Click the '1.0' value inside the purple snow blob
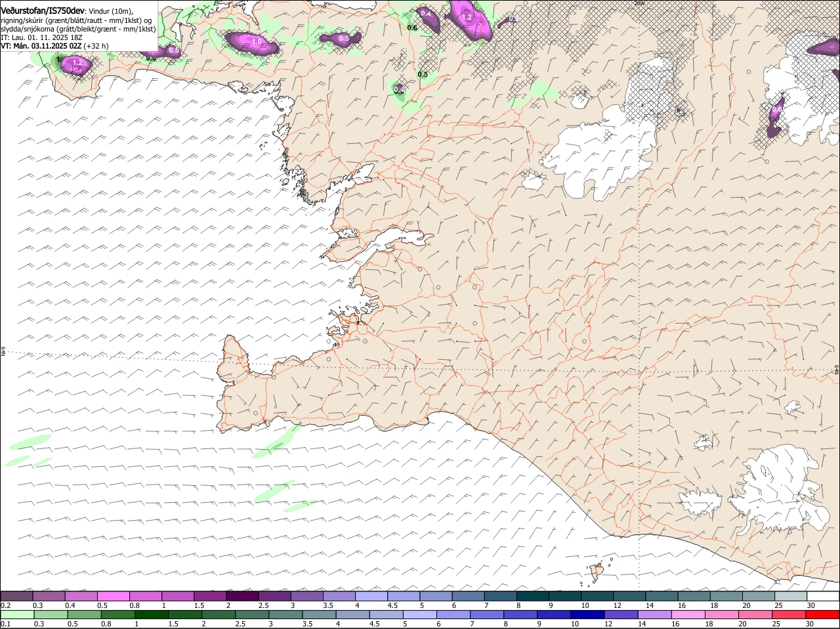Image resolution: width=840 pixels, height=629 pixels. 257,41
